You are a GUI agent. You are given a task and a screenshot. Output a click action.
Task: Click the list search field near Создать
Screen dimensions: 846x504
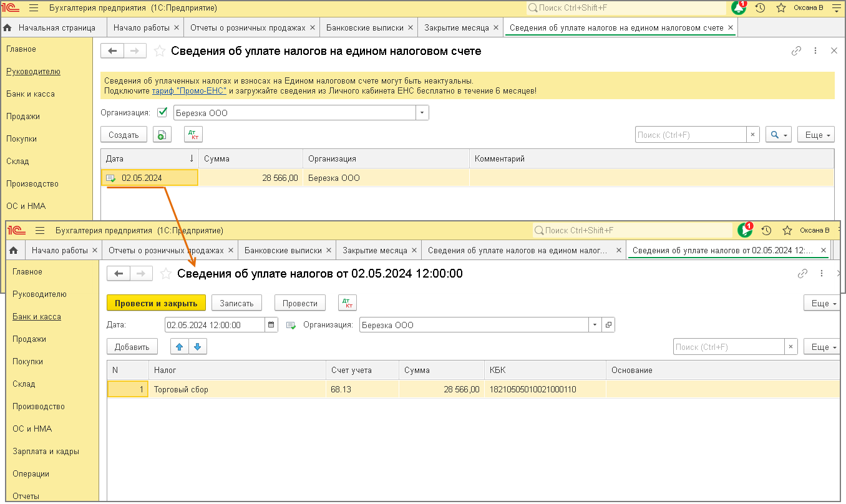(691, 135)
